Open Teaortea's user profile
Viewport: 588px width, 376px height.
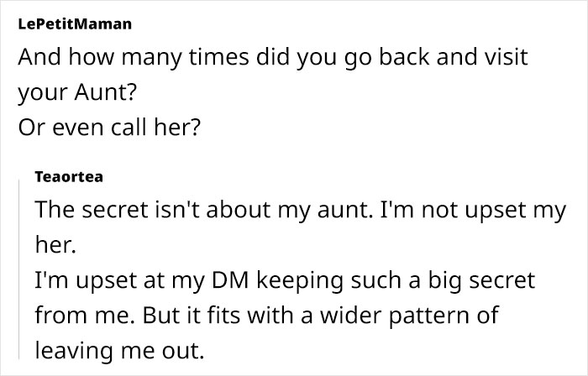click(71, 177)
